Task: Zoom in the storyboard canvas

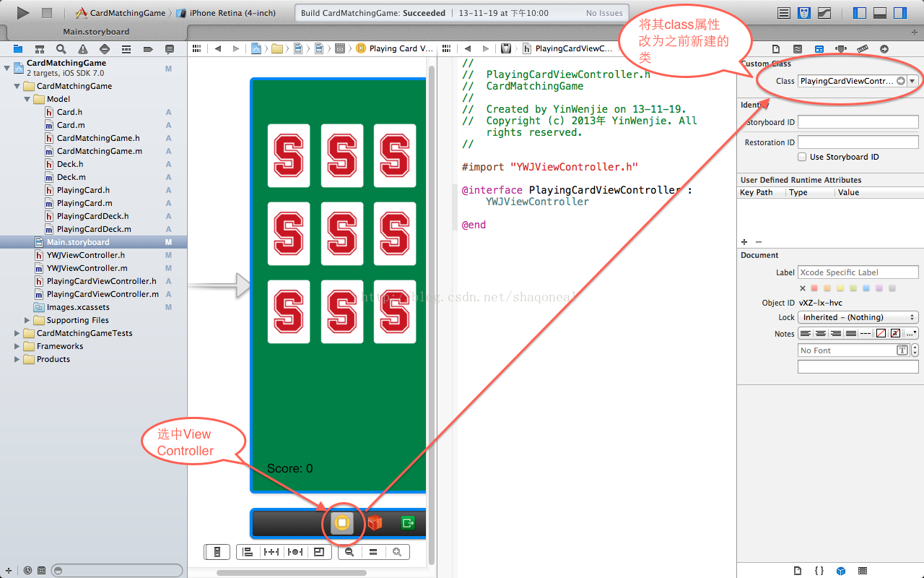Action: (x=397, y=552)
